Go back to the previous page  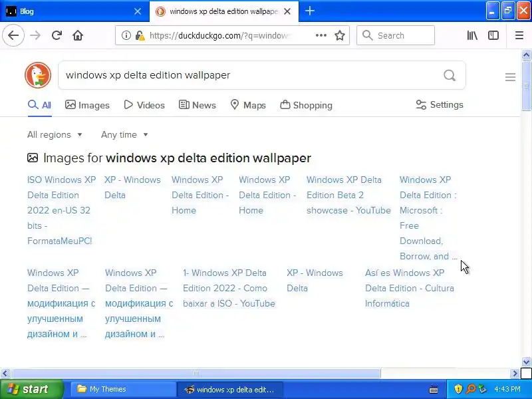coord(13,35)
